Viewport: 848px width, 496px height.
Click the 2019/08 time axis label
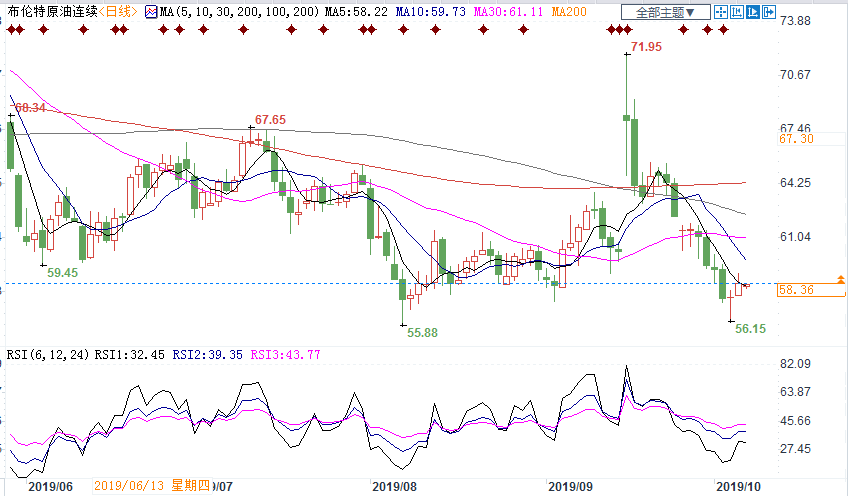click(395, 486)
